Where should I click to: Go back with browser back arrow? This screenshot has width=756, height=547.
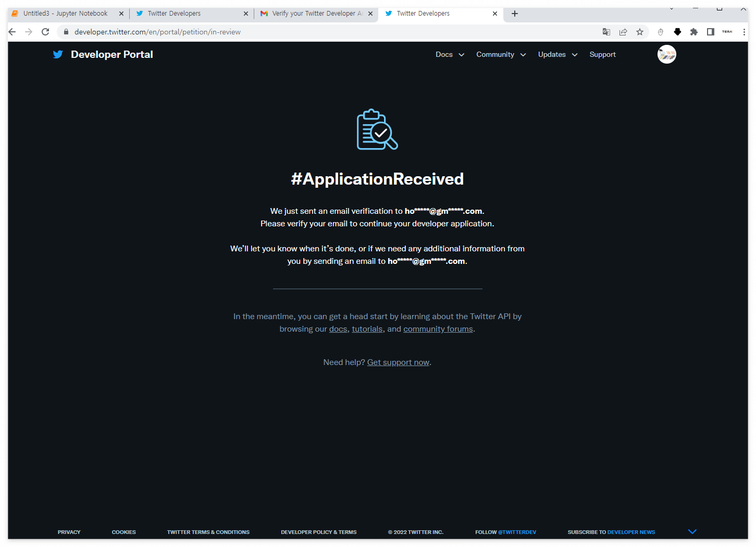(x=12, y=32)
